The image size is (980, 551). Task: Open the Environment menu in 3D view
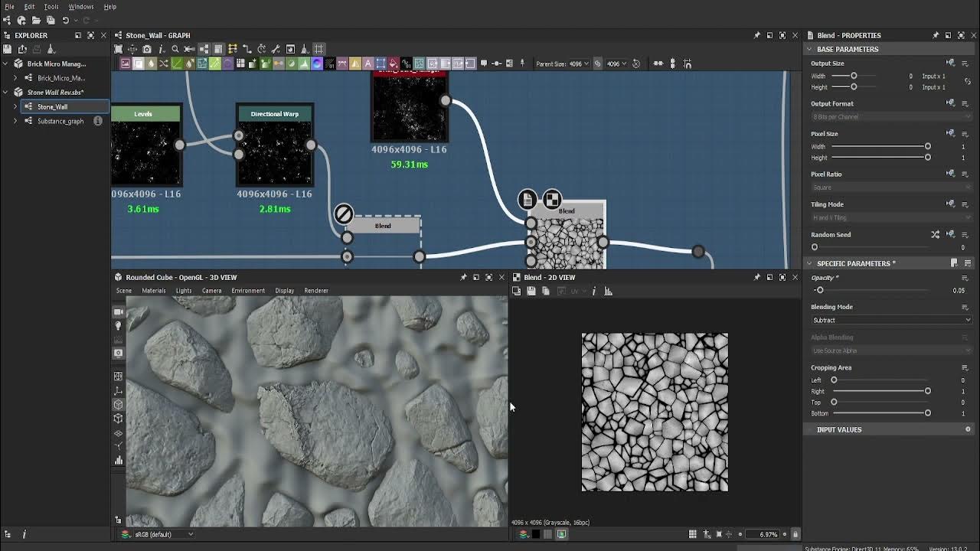coord(248,291)
